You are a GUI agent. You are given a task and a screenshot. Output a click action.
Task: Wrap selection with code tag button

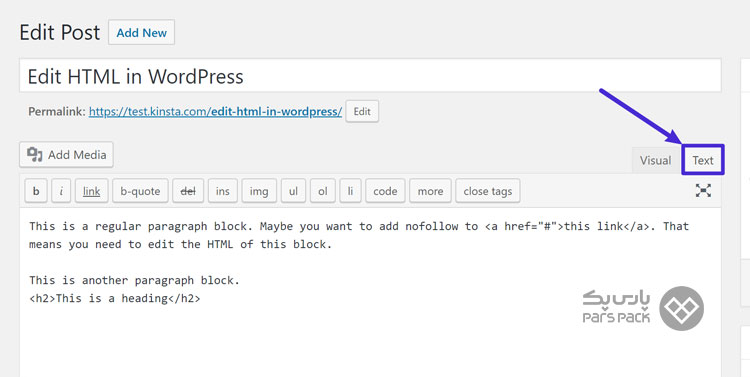coord(385,191)
